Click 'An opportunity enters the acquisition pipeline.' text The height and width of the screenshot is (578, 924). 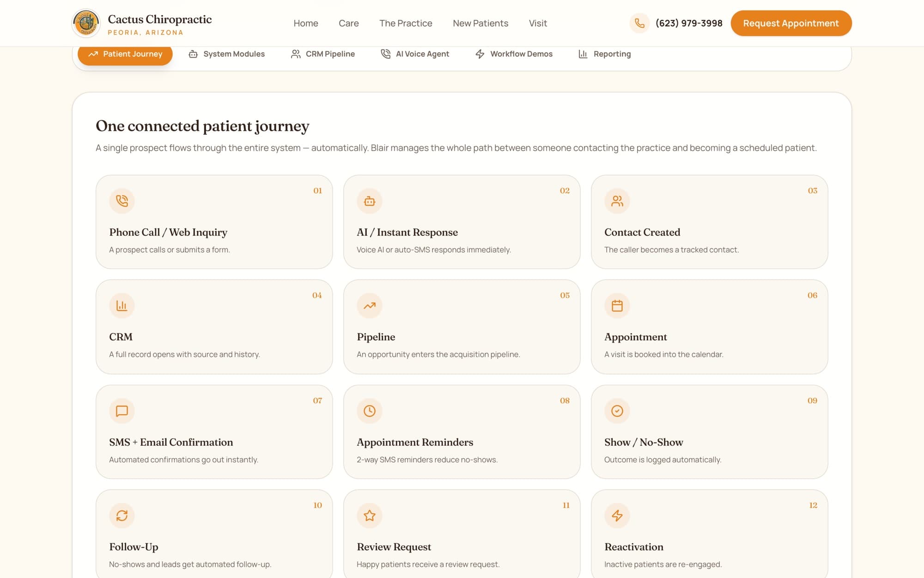(x=438, y=354)
